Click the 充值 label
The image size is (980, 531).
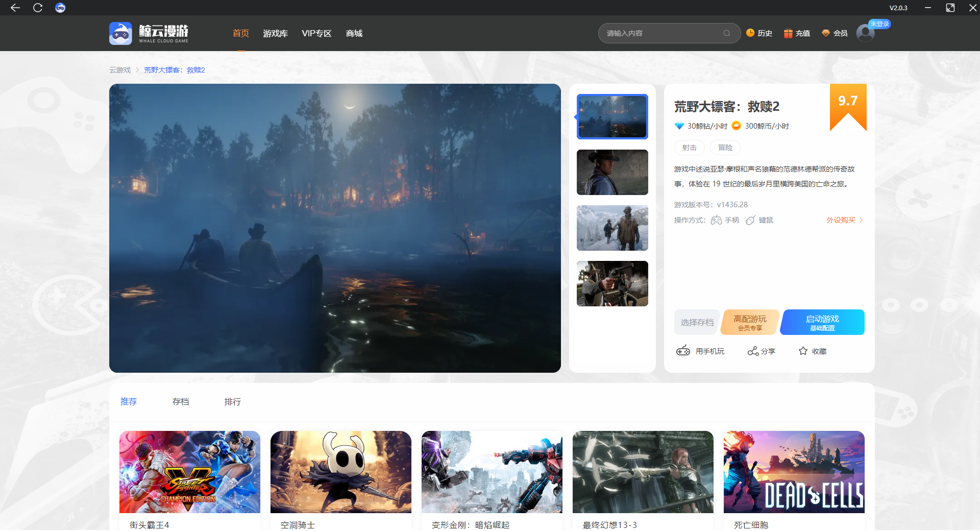(x=803, y=33)
